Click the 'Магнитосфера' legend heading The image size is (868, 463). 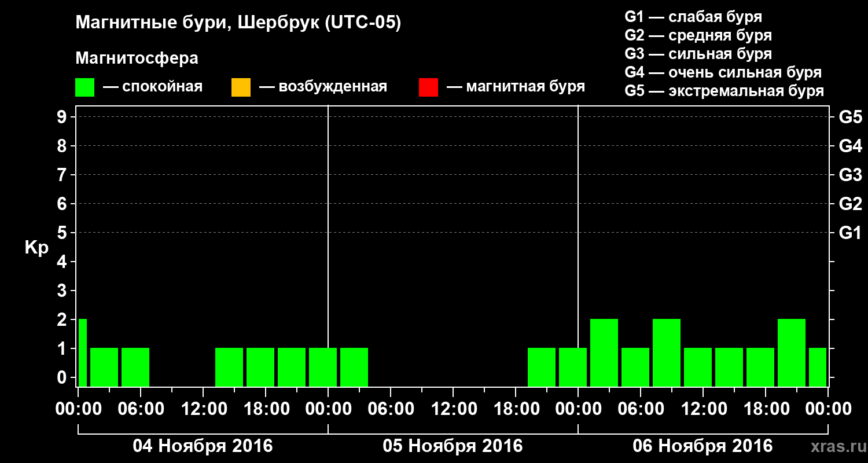pos(137,58)
